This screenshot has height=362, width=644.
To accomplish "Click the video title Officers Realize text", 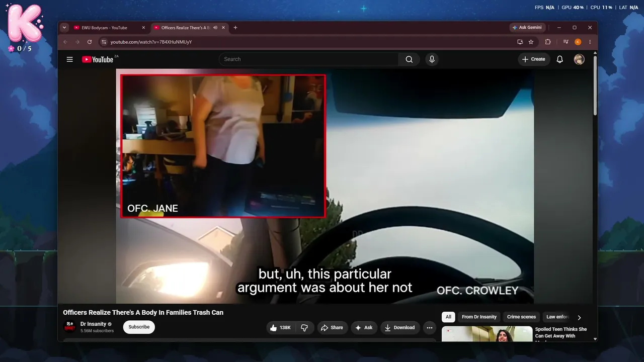I will pyautogui.click(x=143, y=312).
